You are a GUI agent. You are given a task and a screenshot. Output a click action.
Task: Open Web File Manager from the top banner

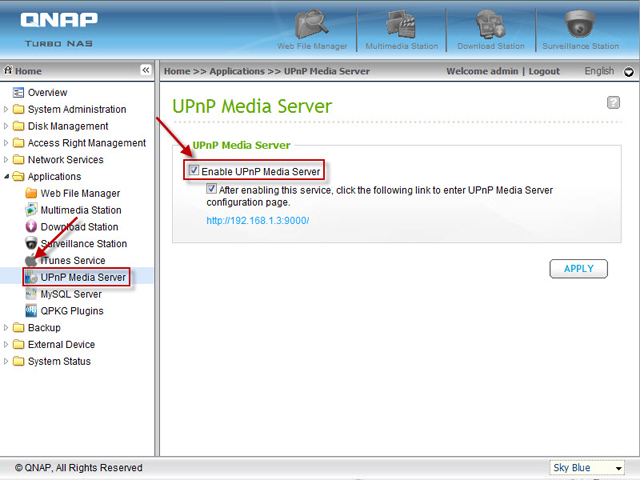312,30
